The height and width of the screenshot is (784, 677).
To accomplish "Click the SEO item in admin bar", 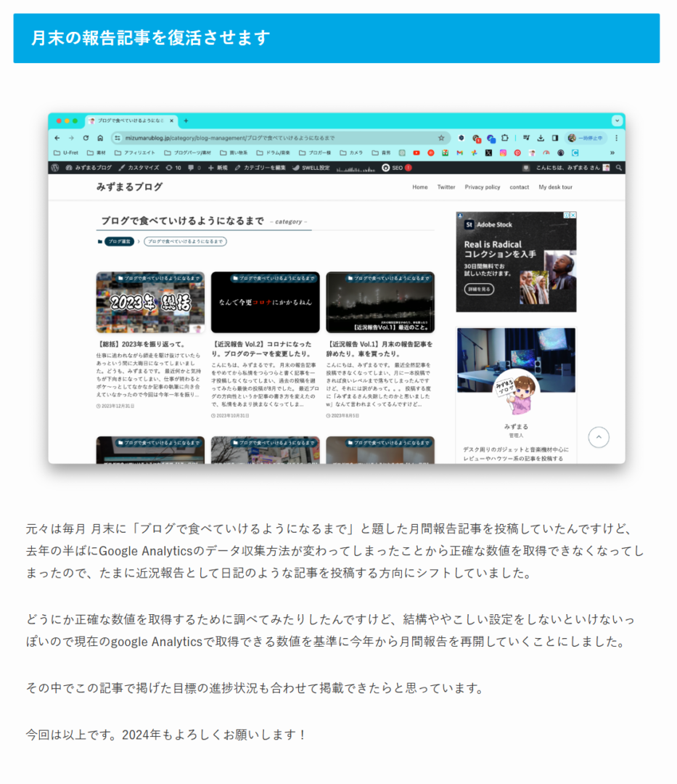I will point(397,168).
